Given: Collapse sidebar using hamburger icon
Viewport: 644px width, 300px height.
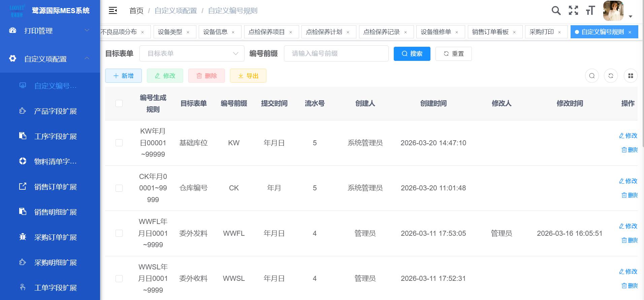Looking at the screenshot, I should pos(113,11).
